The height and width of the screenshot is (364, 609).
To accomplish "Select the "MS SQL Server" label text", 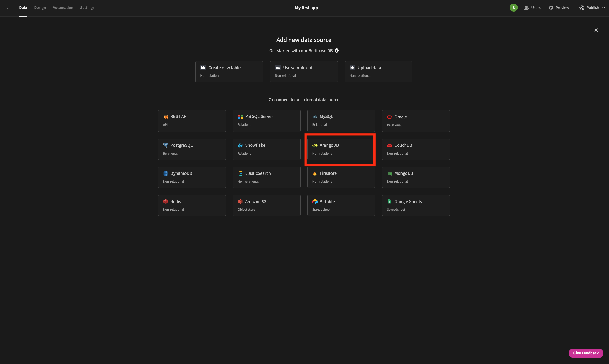I will pyautogui.click(x=259, y=116).
